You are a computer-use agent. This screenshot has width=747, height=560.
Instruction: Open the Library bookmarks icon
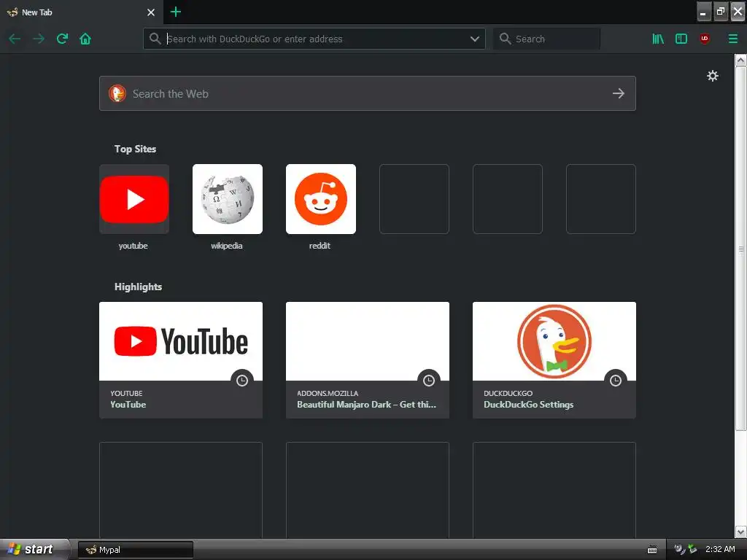pyautogui.click(x=658, y=39)
